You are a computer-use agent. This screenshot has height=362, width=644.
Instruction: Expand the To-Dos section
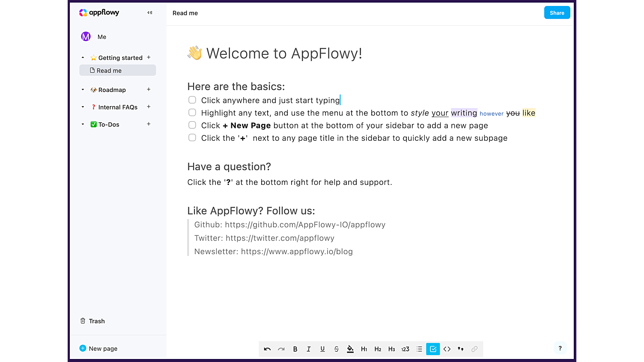click(83, 124)
